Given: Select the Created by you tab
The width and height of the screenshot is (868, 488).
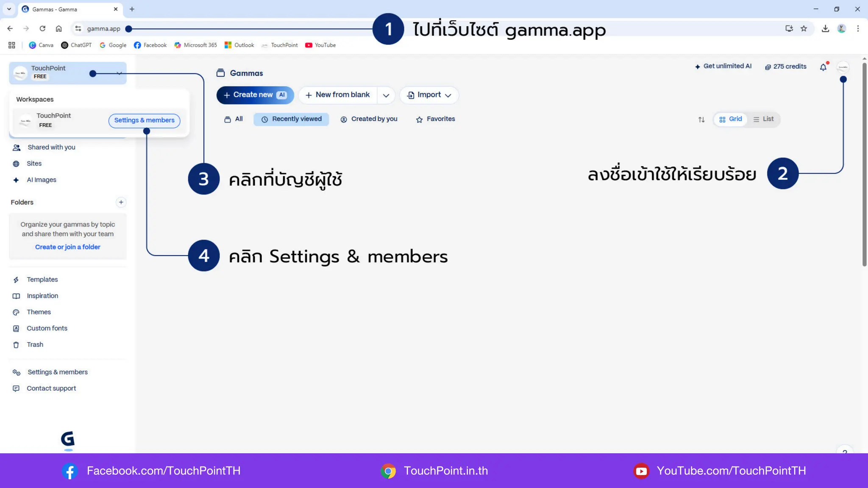Looking at the screenshot, I should point(369,119).
